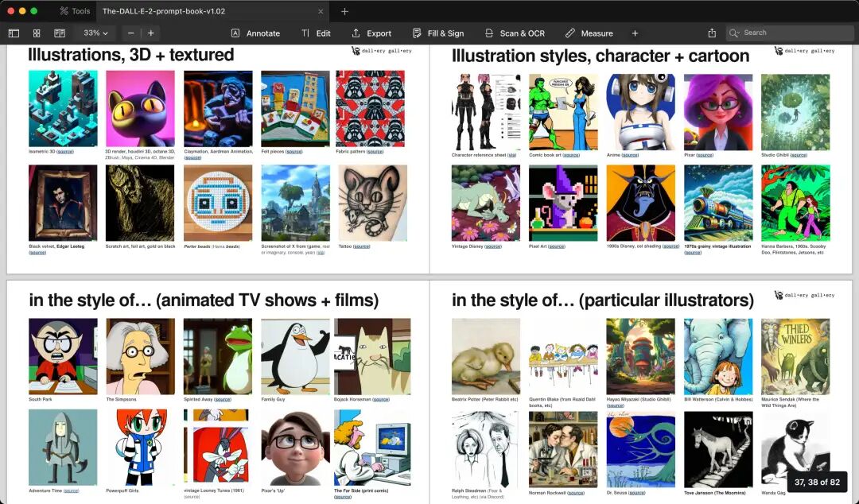Viewport: 859px width, 504px height.
Task: Select Export in the toolbar
Action: pos(371,33)
